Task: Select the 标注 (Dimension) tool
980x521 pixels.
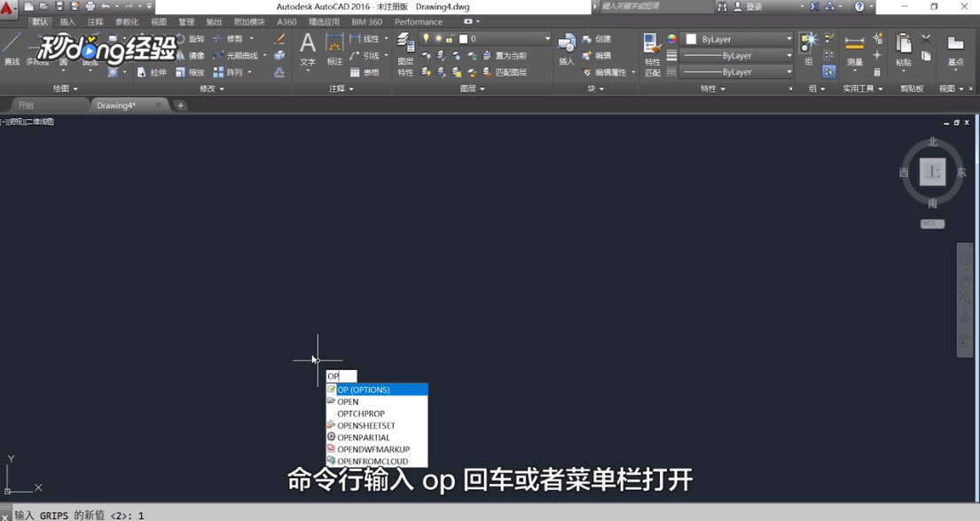Action: 335,50
